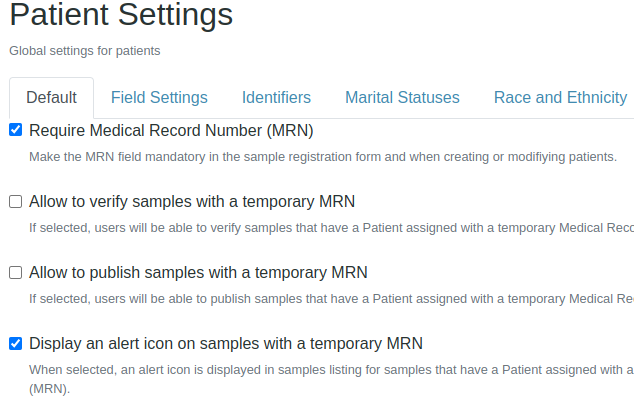Switch to the Default tab
The width and height of the screenshot is (634, 406).
point(51,97)
